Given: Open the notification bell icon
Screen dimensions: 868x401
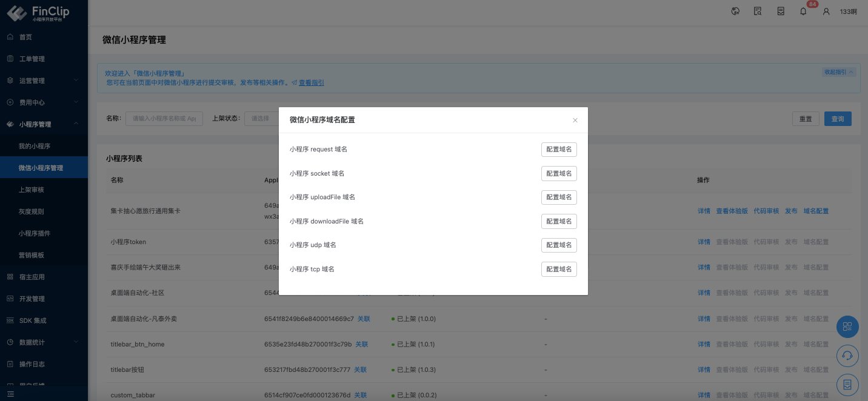Looking at the screenshot, I should click(x=803, y=11).
